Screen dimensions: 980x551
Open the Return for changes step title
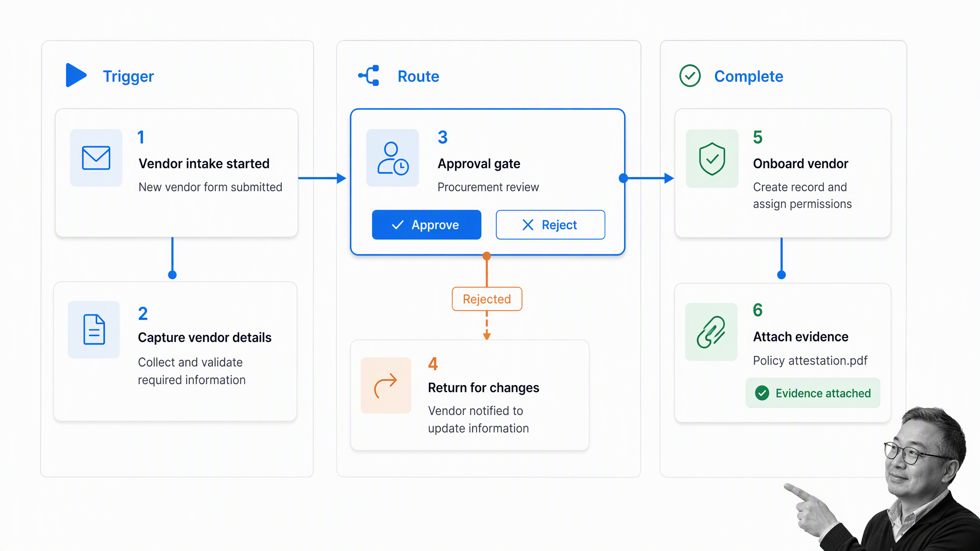click(x=483, y=387)
